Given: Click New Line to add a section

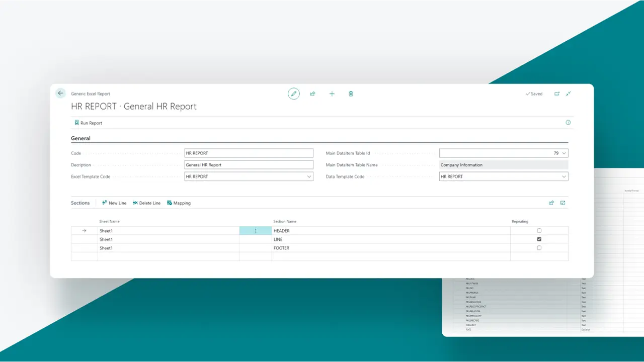Looking at the screenshot, I should 114,203.
